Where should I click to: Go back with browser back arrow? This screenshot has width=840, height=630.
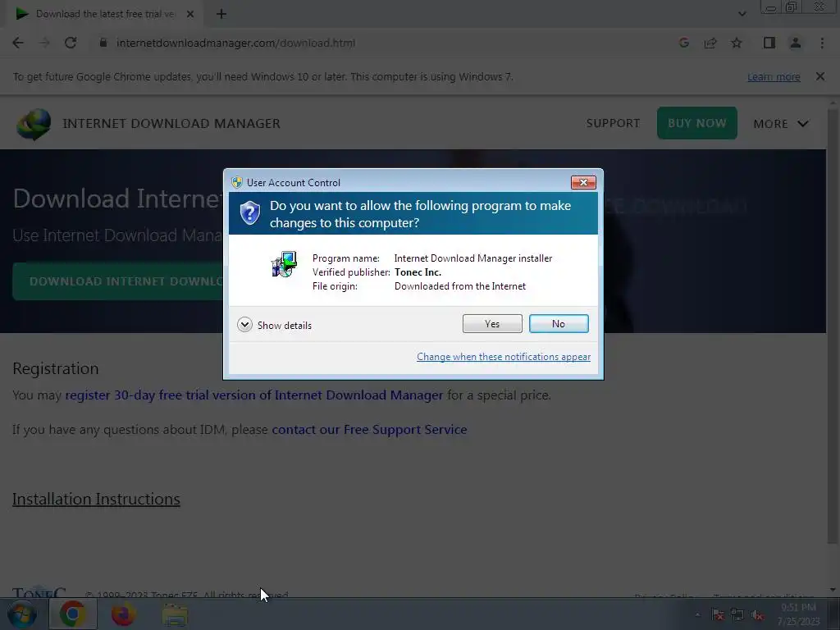coord(18,43)
